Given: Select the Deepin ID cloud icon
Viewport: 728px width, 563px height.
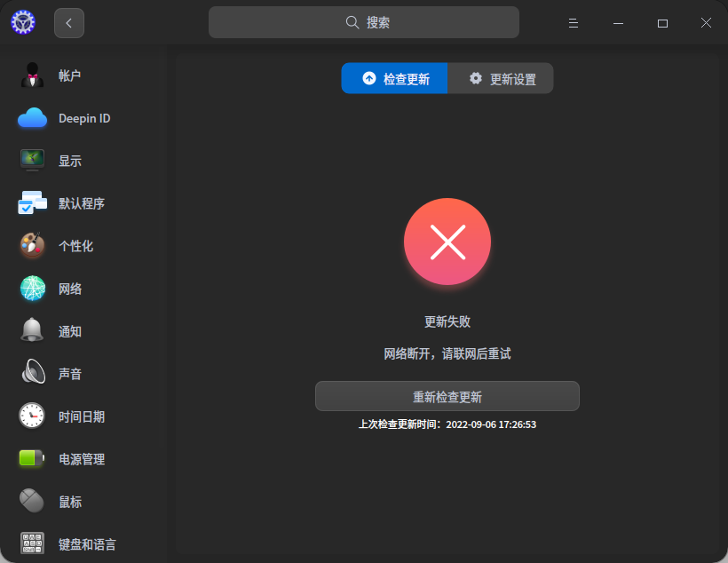Looking at the screenshot, I should (32, 118).
